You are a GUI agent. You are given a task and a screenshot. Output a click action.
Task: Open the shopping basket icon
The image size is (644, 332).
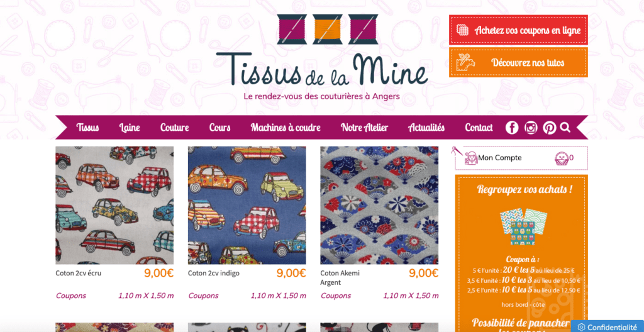tap(561, 158)
